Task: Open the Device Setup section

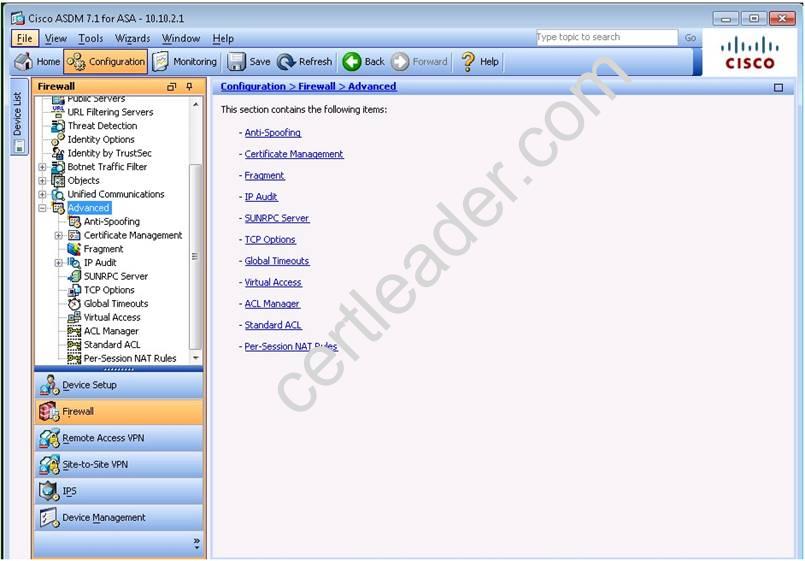Action: 119,385
